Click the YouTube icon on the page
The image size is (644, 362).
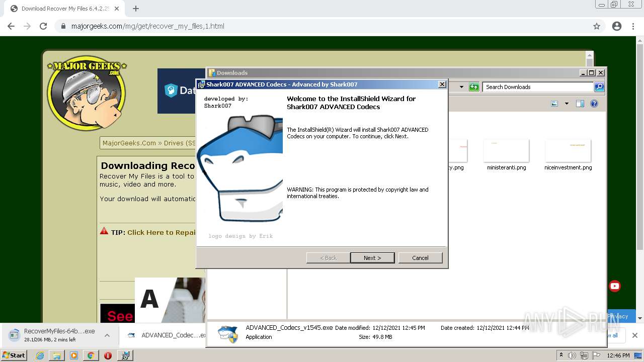tap(615, 286)
